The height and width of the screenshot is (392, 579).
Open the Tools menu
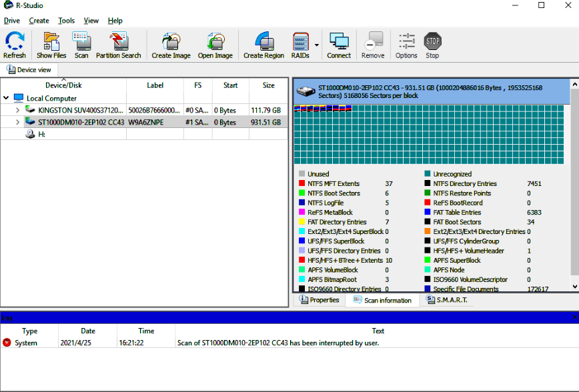pos(66,21)
